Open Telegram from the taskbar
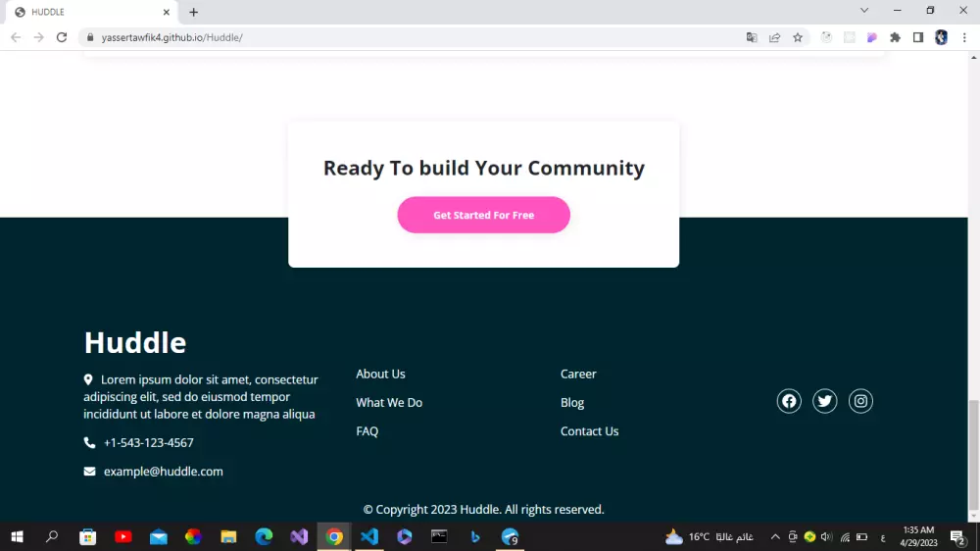This screenshot has height=551, width=980. tap(510, 536)
